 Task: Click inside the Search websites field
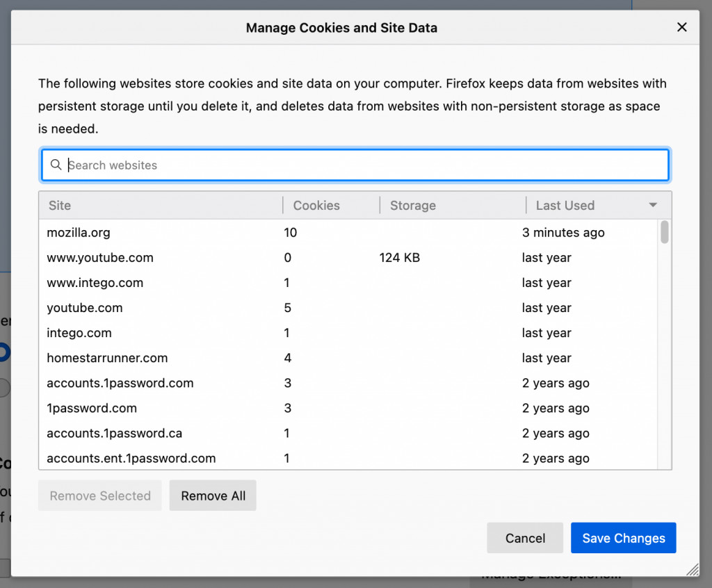pyautogui.click(x=278, y=165)
